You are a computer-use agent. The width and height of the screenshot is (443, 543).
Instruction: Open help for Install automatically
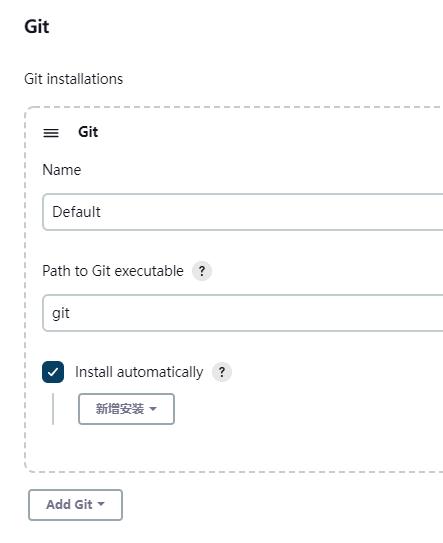click(222, 372)
